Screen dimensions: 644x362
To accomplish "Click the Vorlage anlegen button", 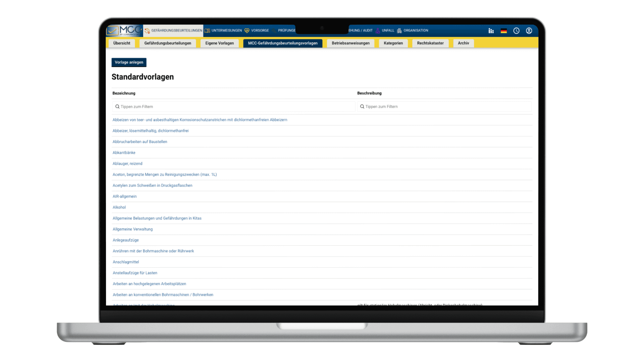I will 129,62.
